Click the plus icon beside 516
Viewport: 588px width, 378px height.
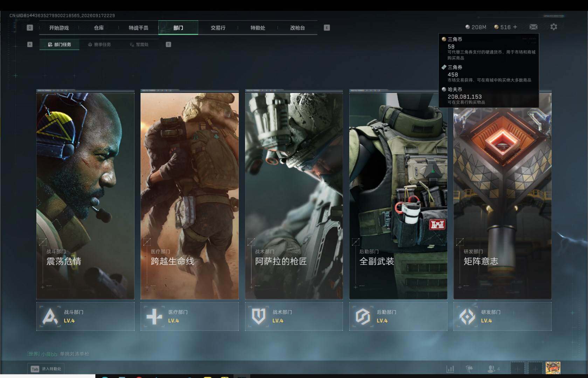pos(515,27)
